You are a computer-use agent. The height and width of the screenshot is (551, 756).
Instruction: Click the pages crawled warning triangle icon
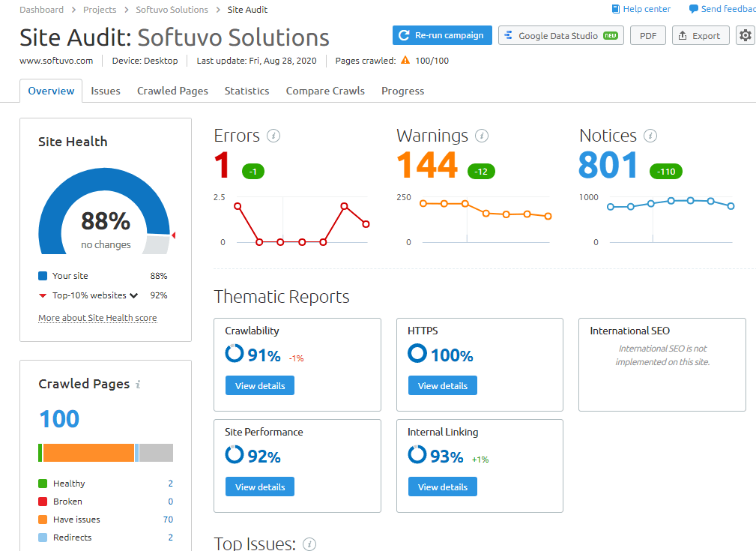(405, 60)
